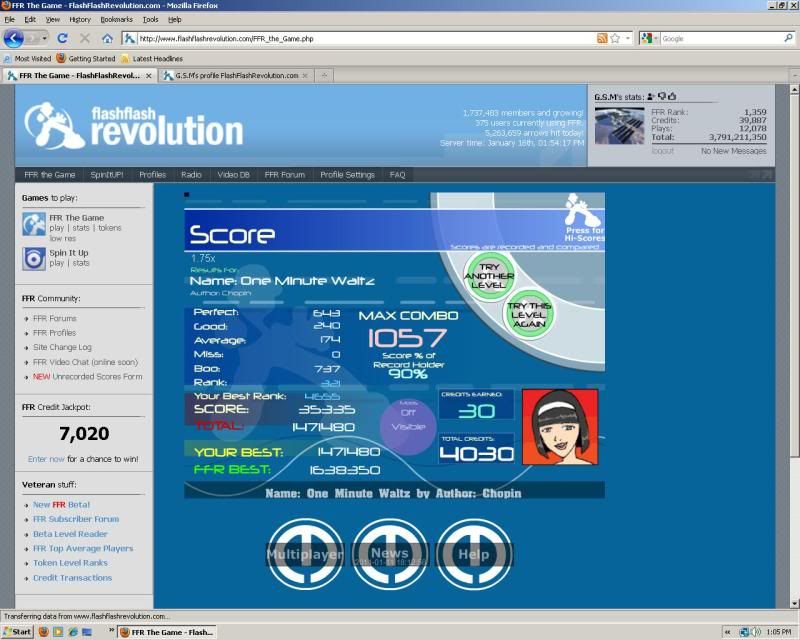
Task: Close the FFR The Game tab
Action: (x=148, y=76)
